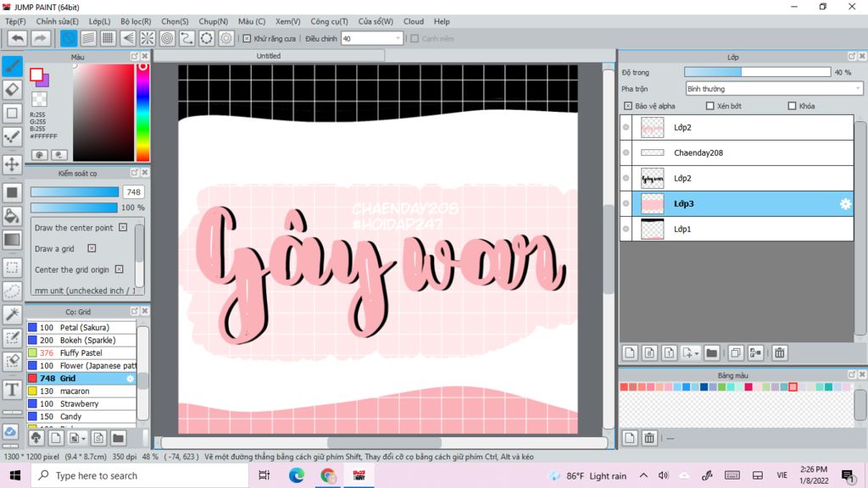Open settings gear for Lớp3 layer
The width and height of the screenshot is (868, 488).
845,203
